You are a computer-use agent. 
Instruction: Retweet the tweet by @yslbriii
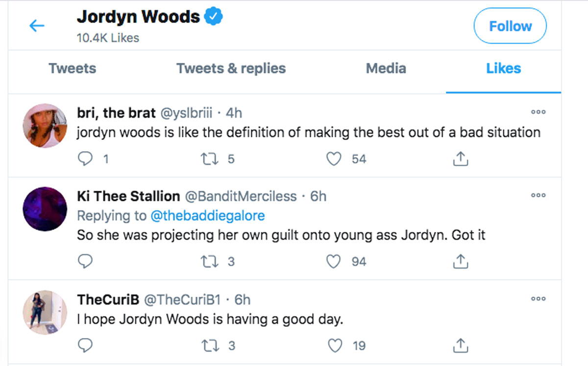(209, 159)
